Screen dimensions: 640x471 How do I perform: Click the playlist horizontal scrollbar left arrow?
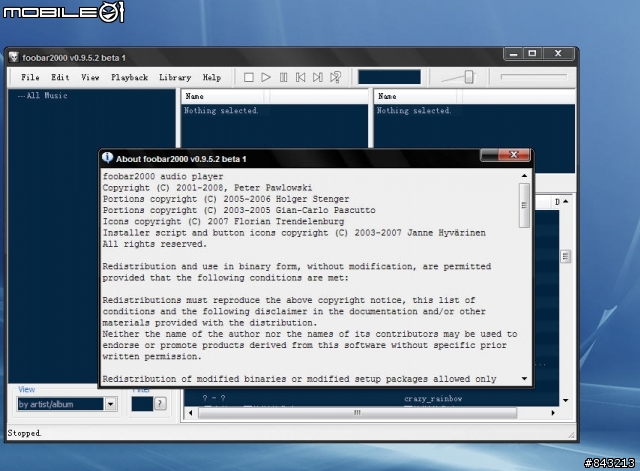pyautogui.click(x=190, y=413)
